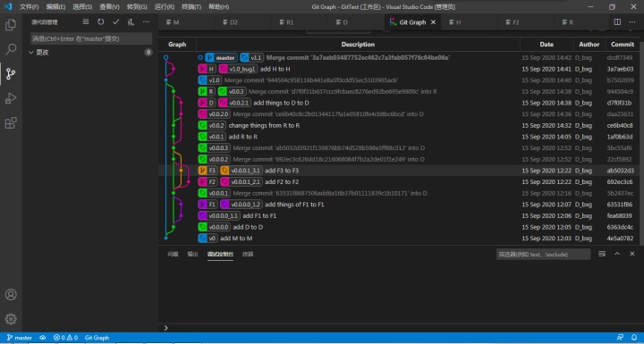Image resolution: width=644 pixels, height=344 pixels.
Task: Close the bottom panel
Action: click(632, 254)
